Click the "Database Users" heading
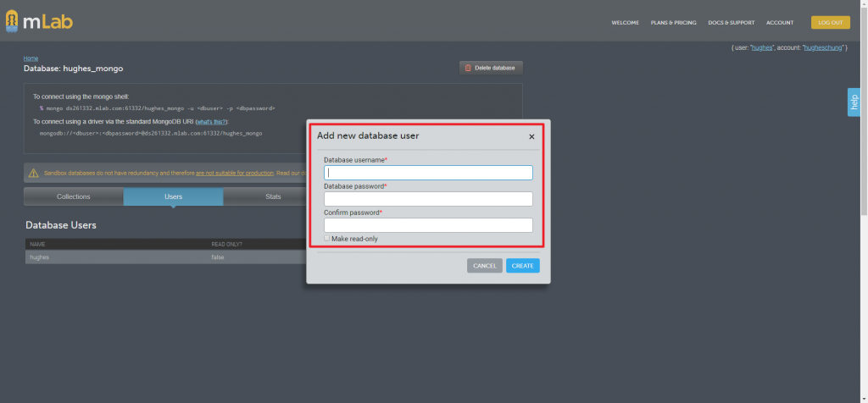Viewport: 868px width, 403px height. pos(61,225)
